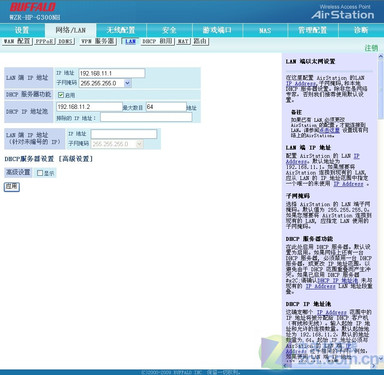Open the 诊断 tab
Viewport: 384px width, 375px height.
click(x=361, y=30)
